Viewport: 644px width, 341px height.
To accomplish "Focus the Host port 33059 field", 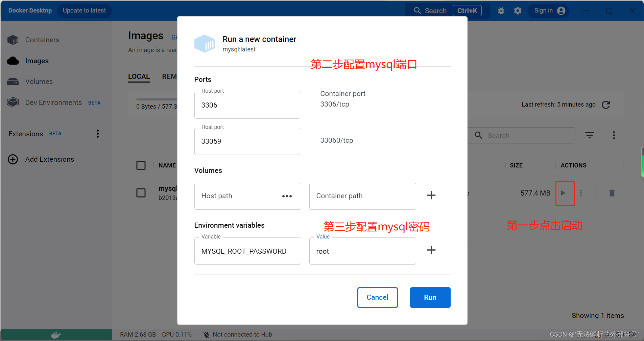I will (x=247, y=141).
